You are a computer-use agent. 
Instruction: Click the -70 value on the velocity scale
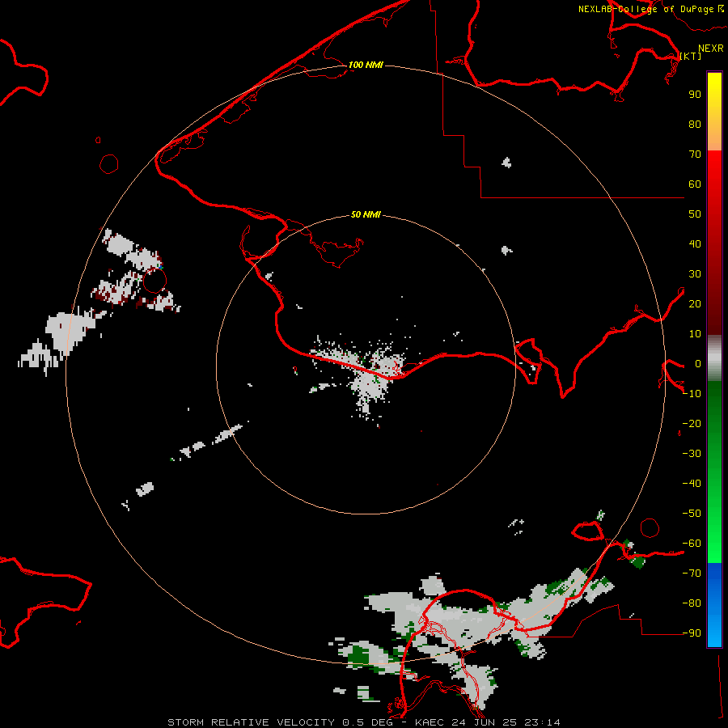[692, 574]
